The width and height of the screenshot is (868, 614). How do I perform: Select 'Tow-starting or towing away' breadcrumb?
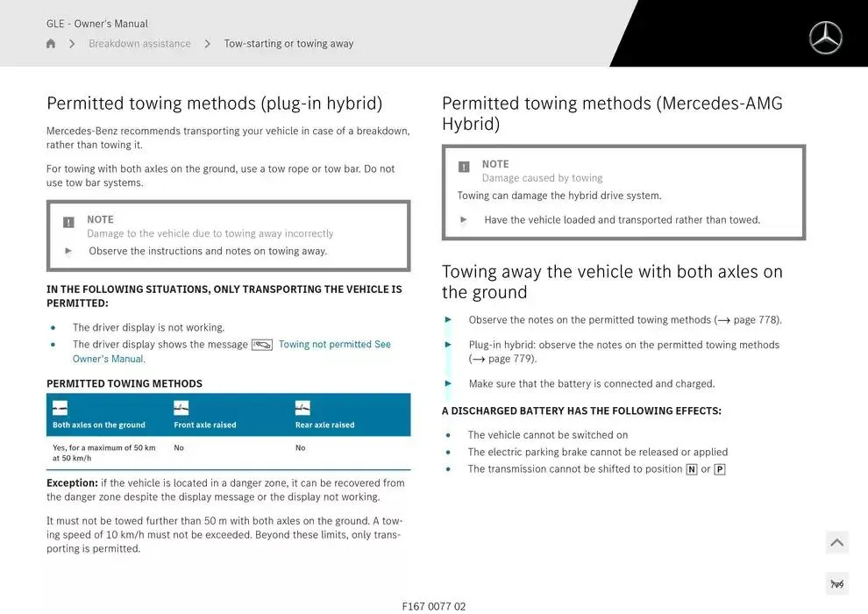click(288, 44)
